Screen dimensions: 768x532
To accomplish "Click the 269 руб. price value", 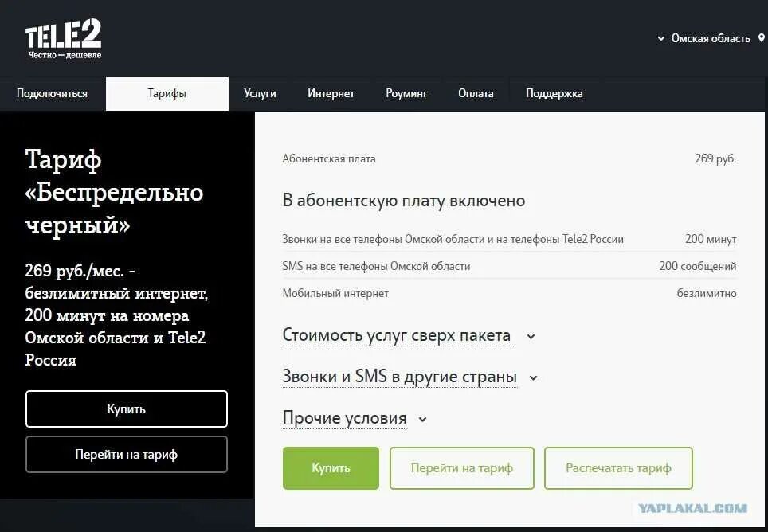I will click(715, 158).
